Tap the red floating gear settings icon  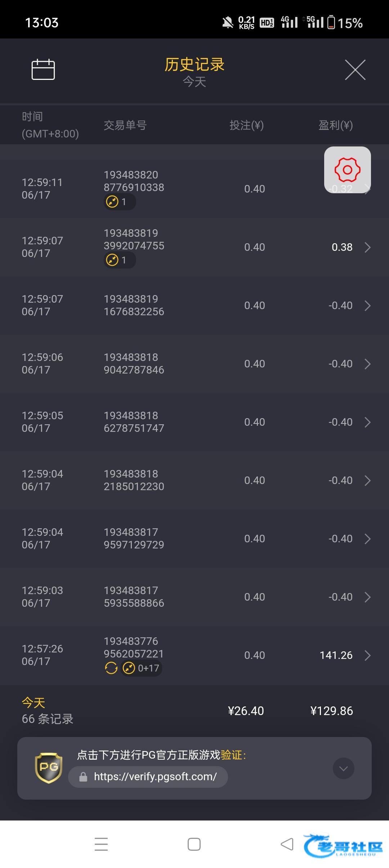click(347, 169)
